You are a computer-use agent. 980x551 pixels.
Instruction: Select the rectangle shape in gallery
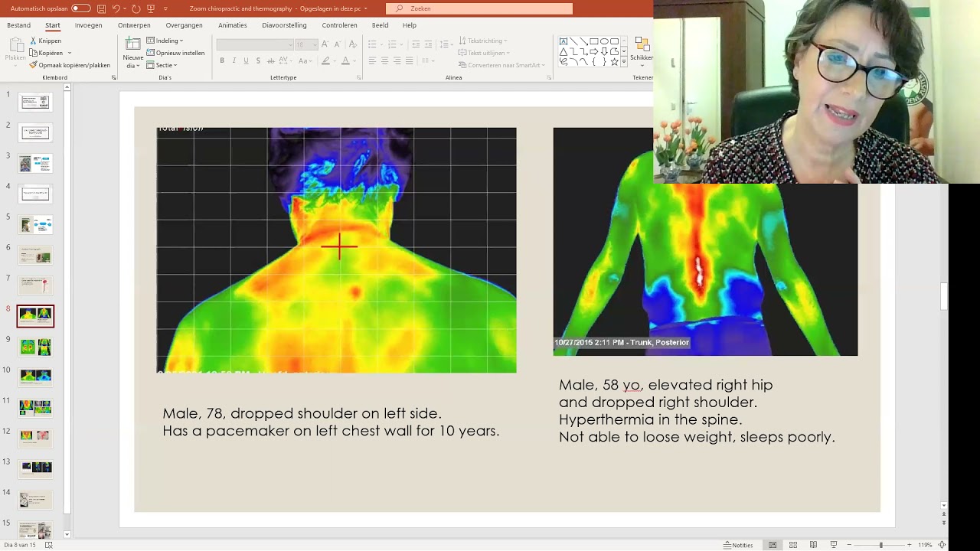tap(593, 41)
